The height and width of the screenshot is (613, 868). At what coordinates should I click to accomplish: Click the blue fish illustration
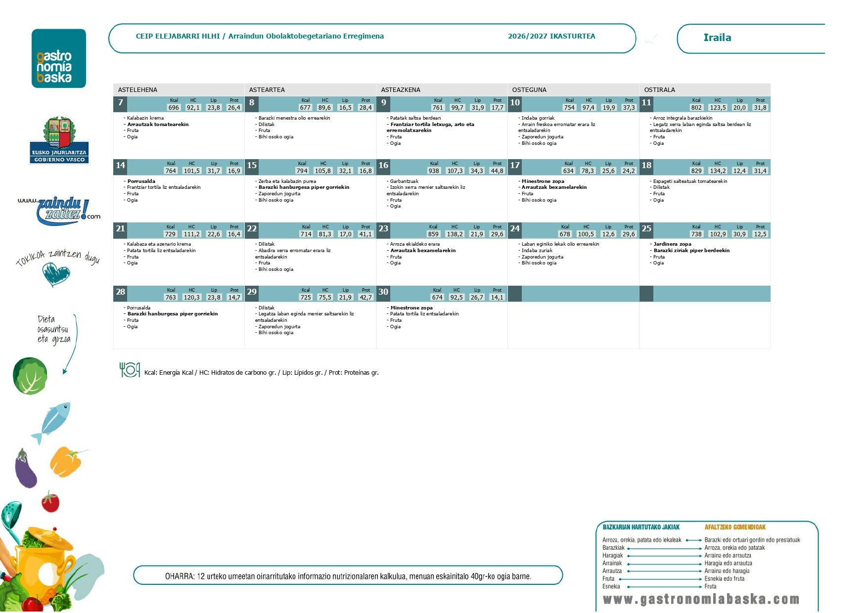pyautogui.click(x=51, y=422)
